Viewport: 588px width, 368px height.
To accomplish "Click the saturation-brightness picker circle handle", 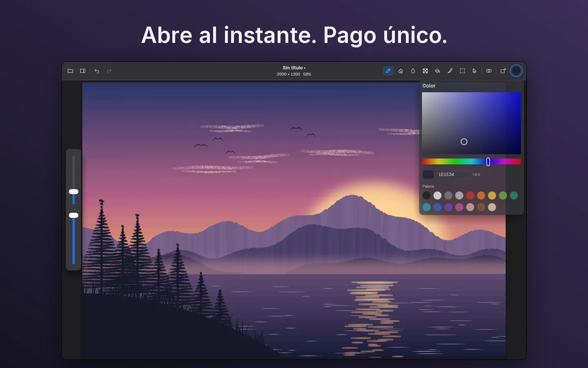I will pyautogui.click(x=464, y=142).
